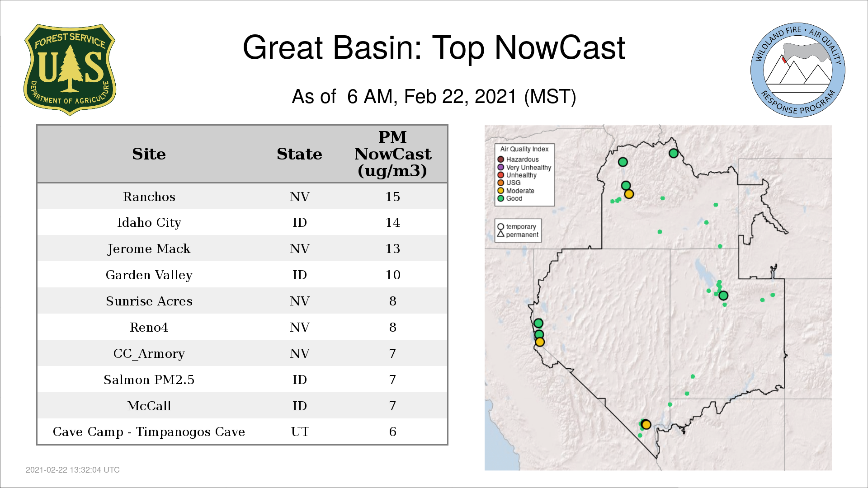Click the permanent monitor triangle symbol in legend
Viewport: 868px width, 488px height.
pos(500,234)
